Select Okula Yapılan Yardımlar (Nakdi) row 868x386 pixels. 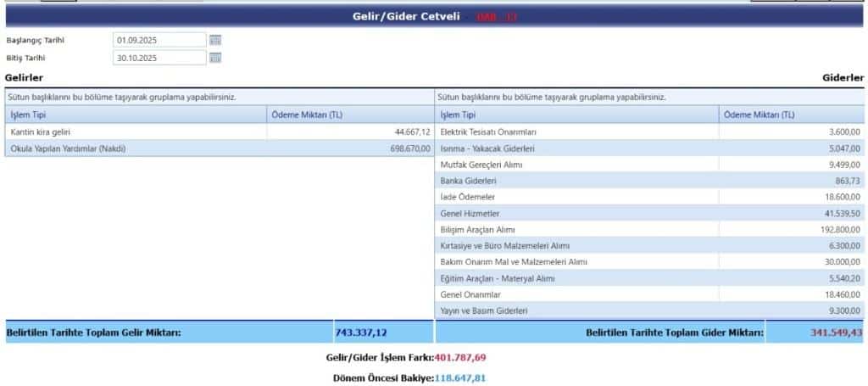136,148
